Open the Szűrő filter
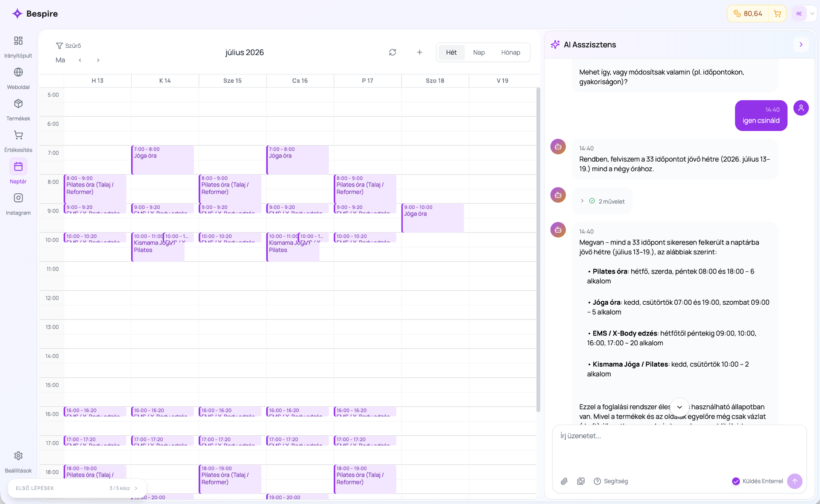The height and width of the screenshot is (504, 820). pos(68,46)
